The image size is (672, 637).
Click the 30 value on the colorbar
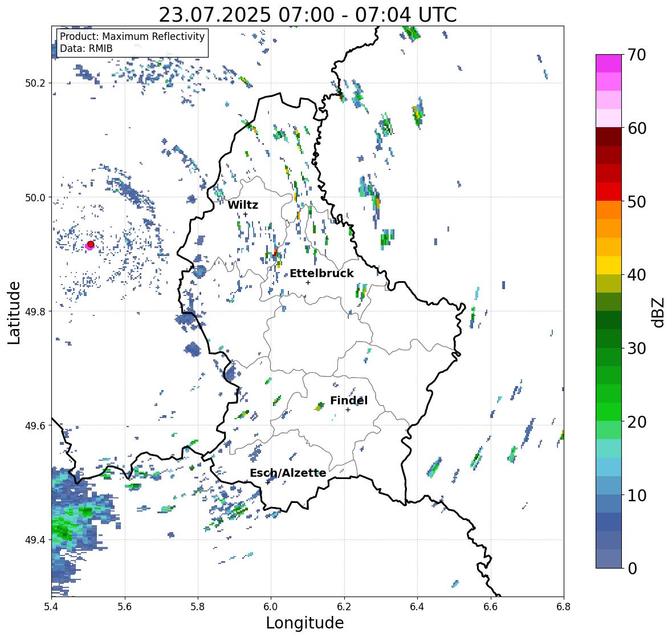coord(637,348)
